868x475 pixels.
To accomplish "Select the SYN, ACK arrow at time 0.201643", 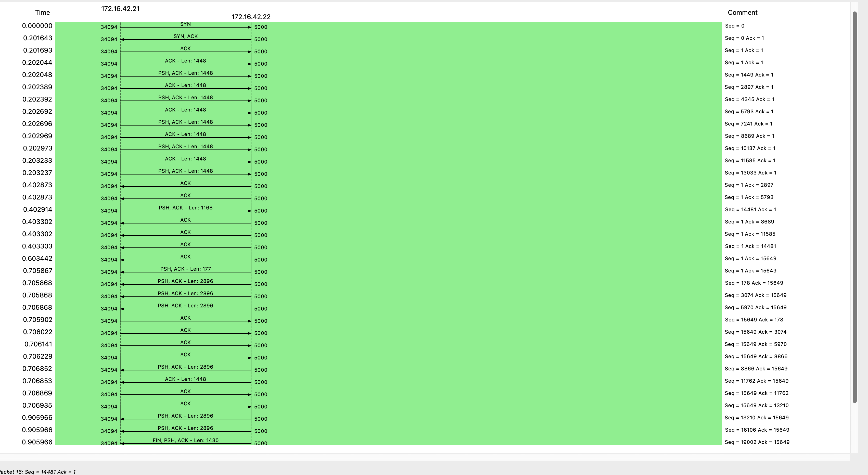I will (x=185, y=38).
